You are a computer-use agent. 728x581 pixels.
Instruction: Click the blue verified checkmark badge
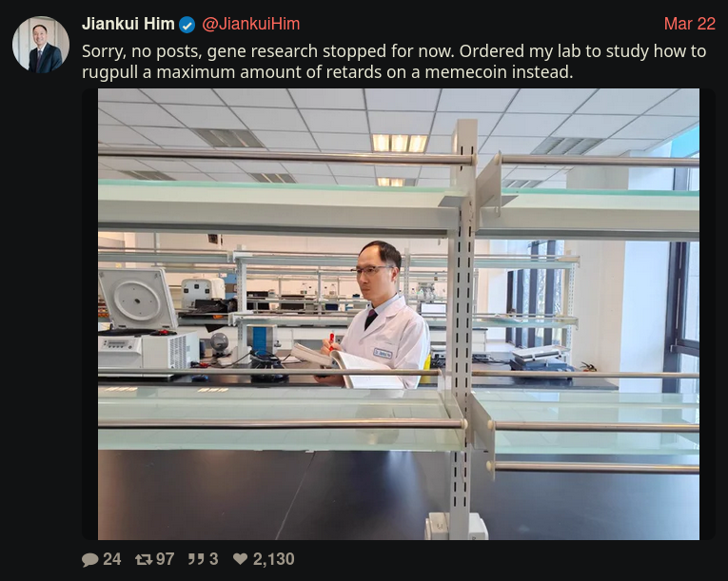tap(187, 25)
